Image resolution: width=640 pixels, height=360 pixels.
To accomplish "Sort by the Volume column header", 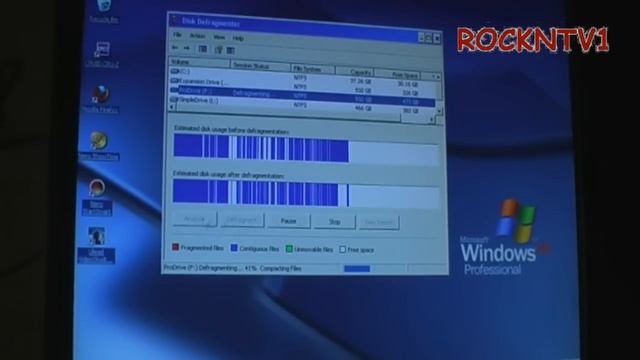I will [200, 62].
